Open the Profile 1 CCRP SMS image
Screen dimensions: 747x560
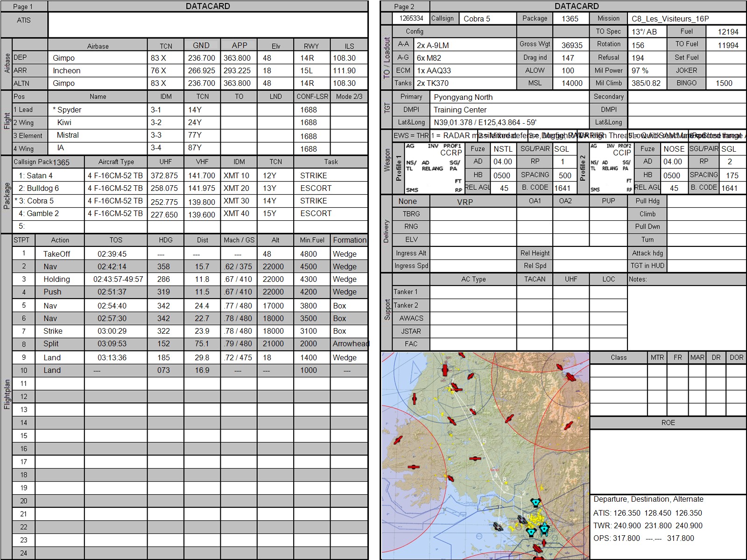[x=434, y=168]
